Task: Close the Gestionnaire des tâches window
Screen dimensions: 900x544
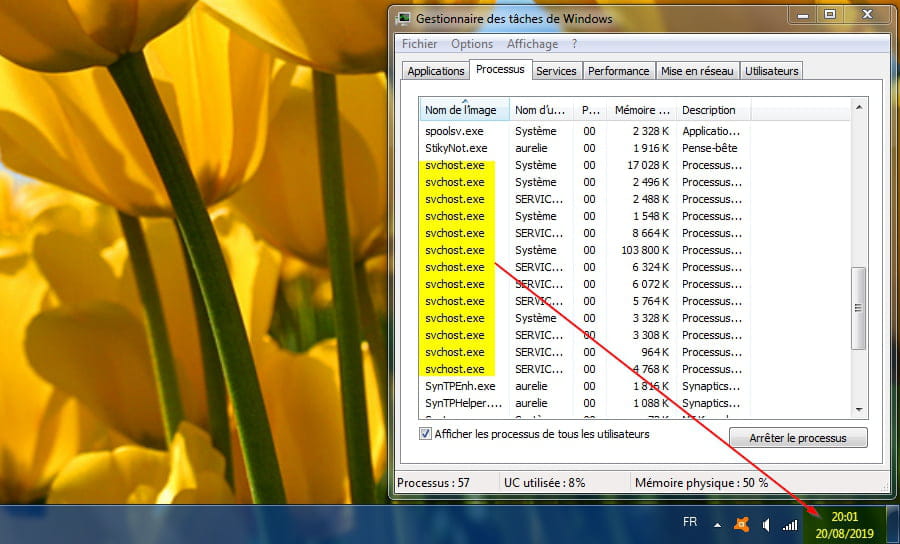Action: click(867, 15)
